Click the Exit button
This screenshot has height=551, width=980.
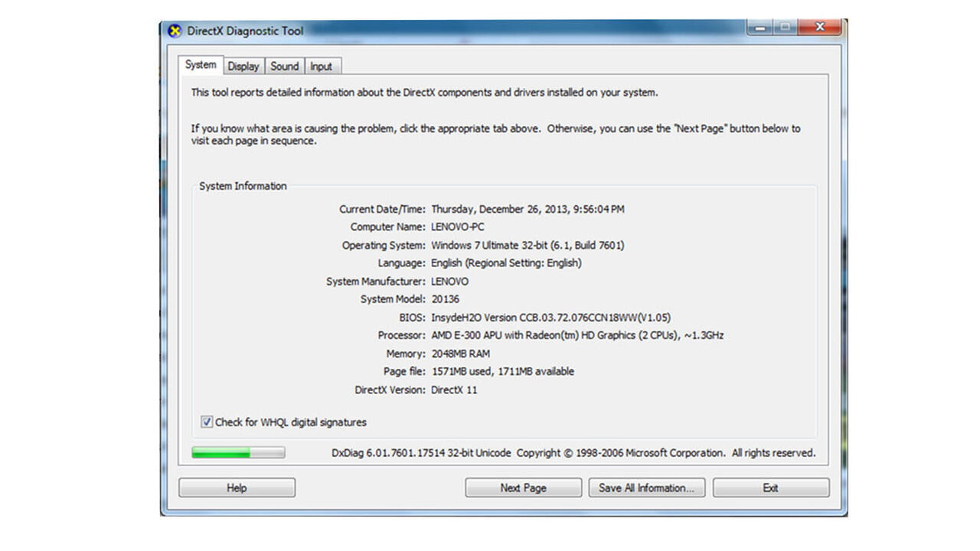point(771,487)
